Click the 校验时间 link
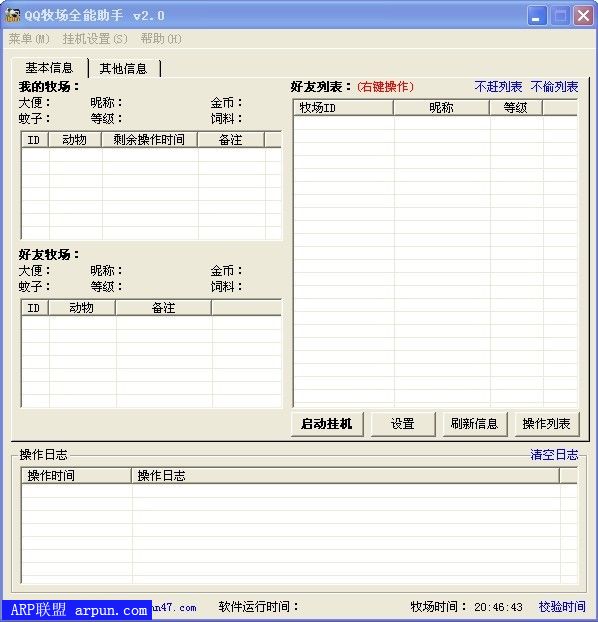598x622 pixels. click(562, 607)
